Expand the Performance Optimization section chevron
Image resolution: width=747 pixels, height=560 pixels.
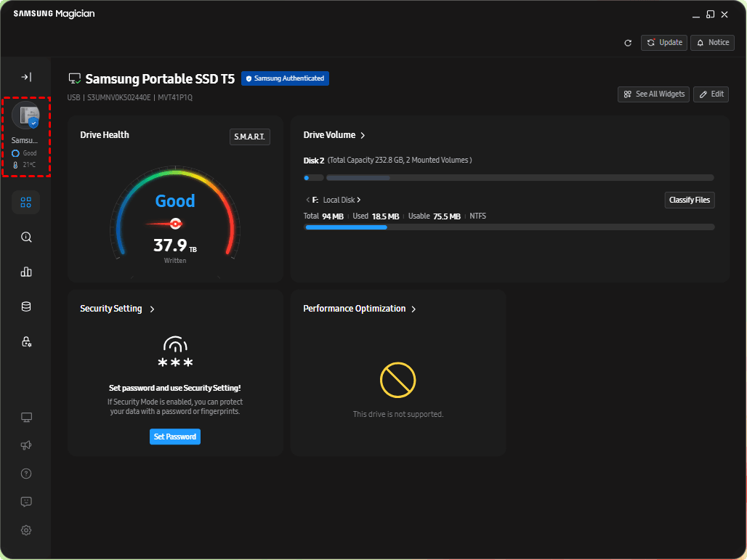click(413, 309)
